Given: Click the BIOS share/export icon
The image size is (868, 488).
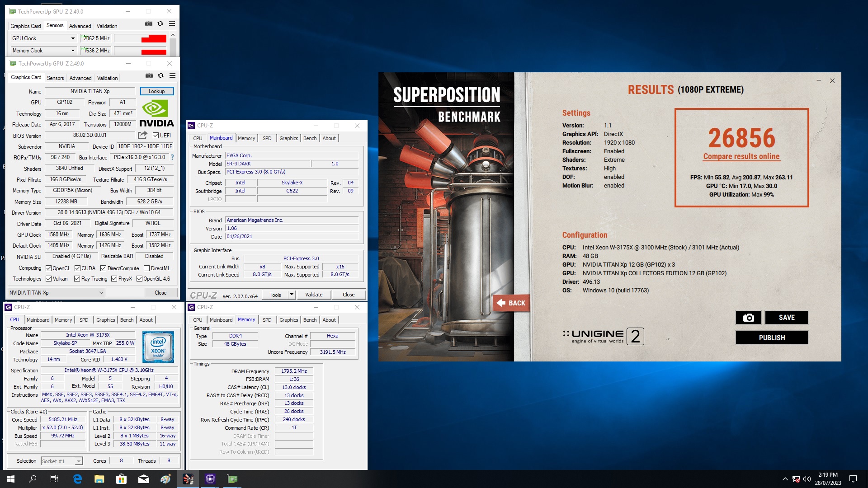Looking at the screenshot, I should pyautogui.click(x=142, y=135).
